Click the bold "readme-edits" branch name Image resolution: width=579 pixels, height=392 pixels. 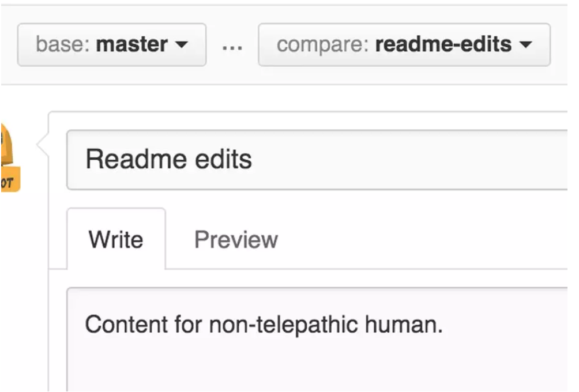click(x=443, y=45)
